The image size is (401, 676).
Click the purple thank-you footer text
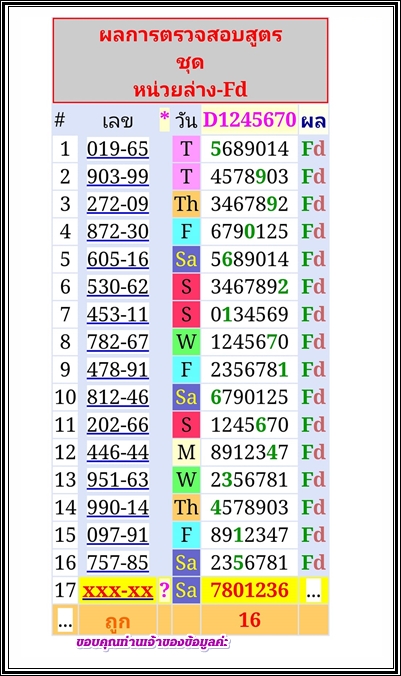pyautogui.click(x=153, y=642)
